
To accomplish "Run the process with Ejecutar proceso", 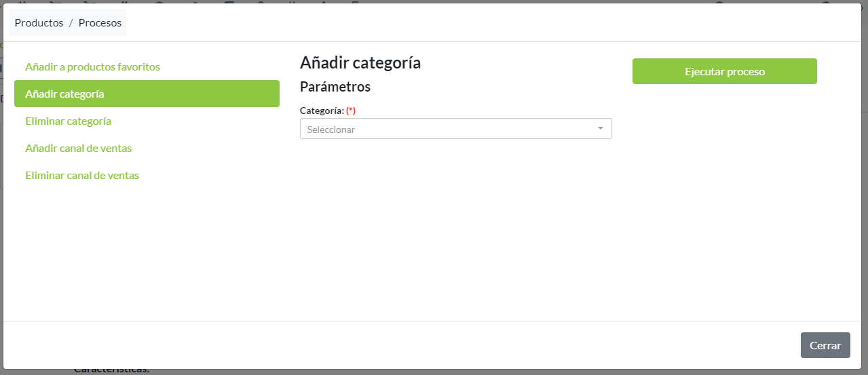I will click(x=724, y=71).
